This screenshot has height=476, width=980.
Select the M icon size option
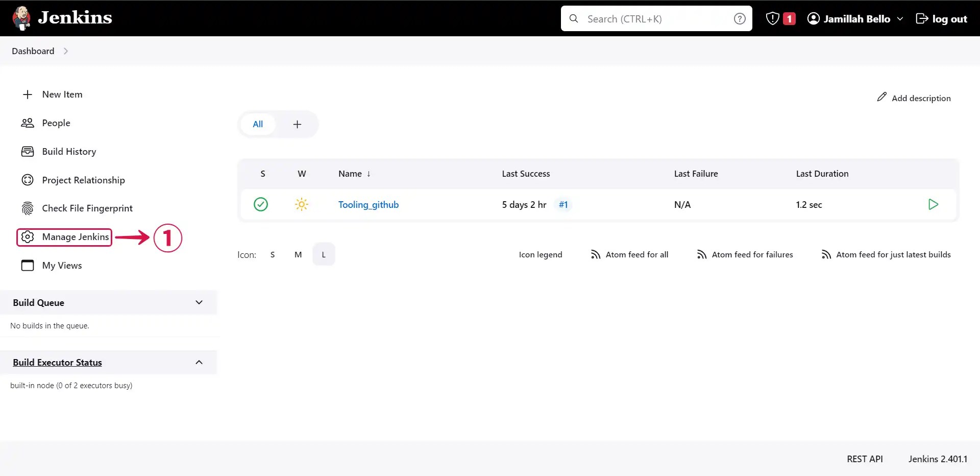[x=298, y=254]
